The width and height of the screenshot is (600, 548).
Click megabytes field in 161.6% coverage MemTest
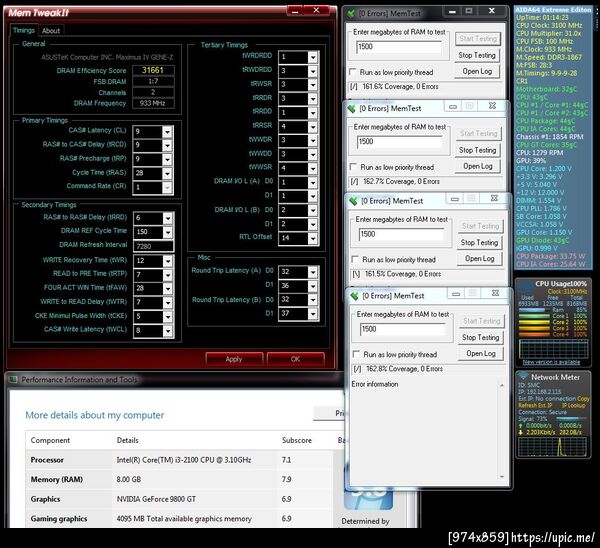click(x=399, y=47)
